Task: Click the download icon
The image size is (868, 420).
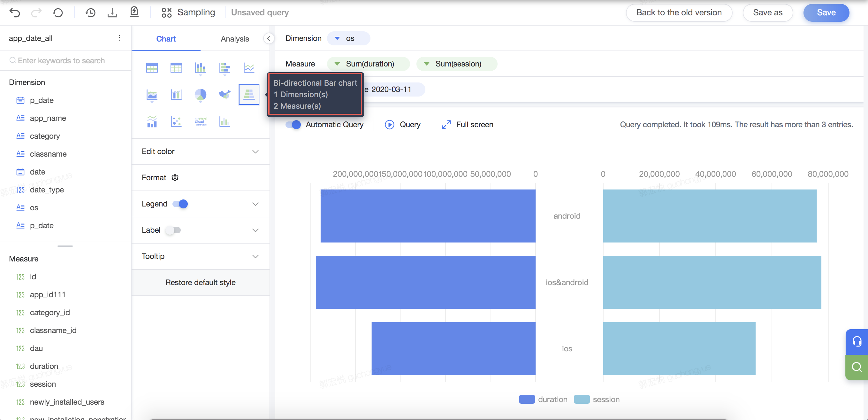Action: (x=112, y=13)
